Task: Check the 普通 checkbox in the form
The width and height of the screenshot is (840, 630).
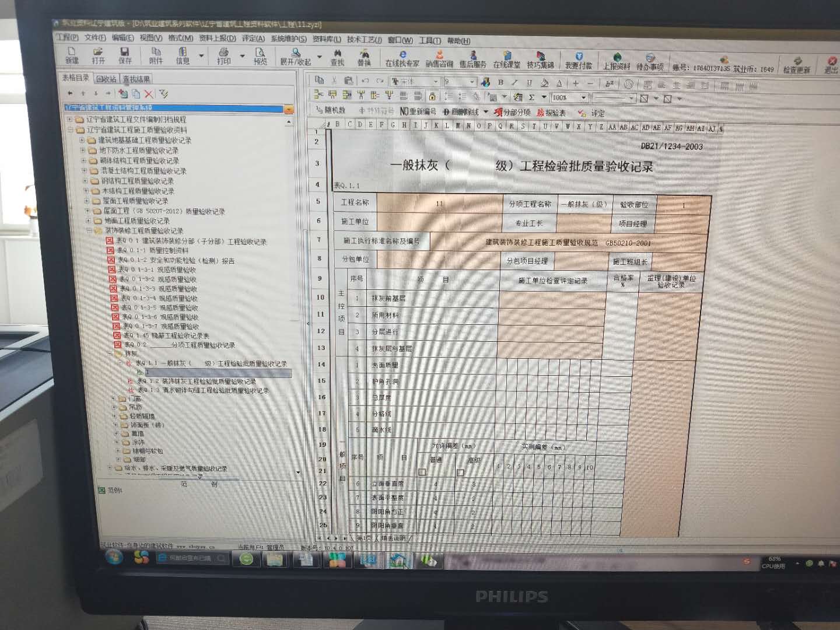Action: pyautogui.click(x=422, y=472)
